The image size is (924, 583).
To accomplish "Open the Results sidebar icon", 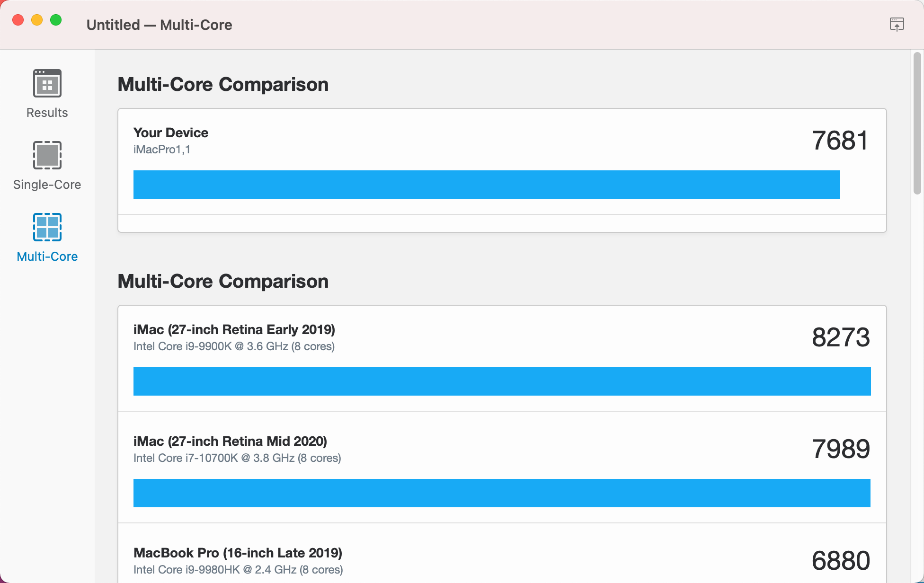I will click(47, 83).
